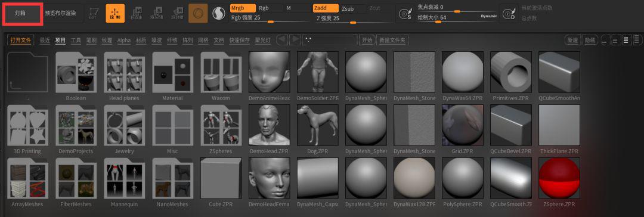Switch to the Scale mode icon
Screen dimensions: 644x217
coord(156,13)
